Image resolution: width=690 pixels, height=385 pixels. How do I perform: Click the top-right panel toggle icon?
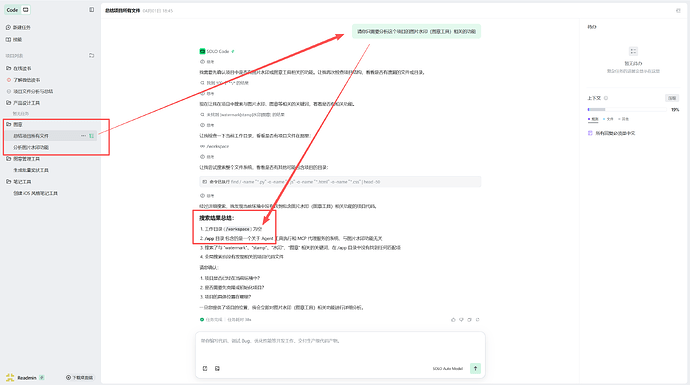point(678,11)
